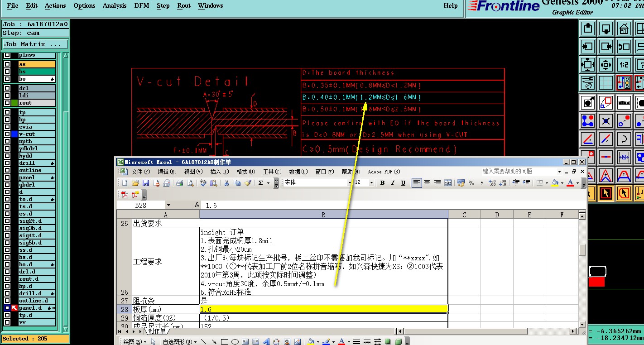Screen dimensions: 644x345
Task: Toggle checkbox for layer outline
Action: coord(7,170)
